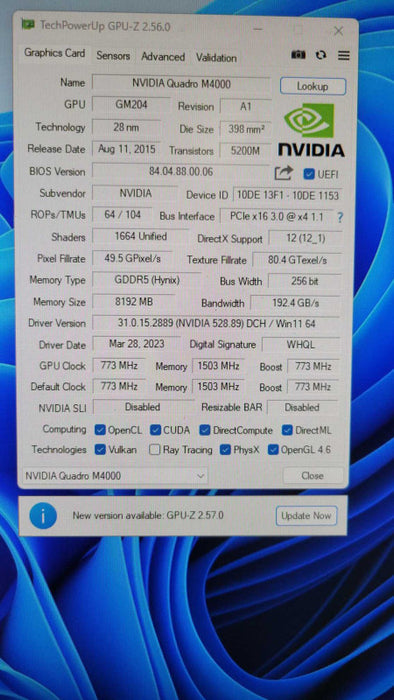Open the Sensors tab

coord(113,56)
